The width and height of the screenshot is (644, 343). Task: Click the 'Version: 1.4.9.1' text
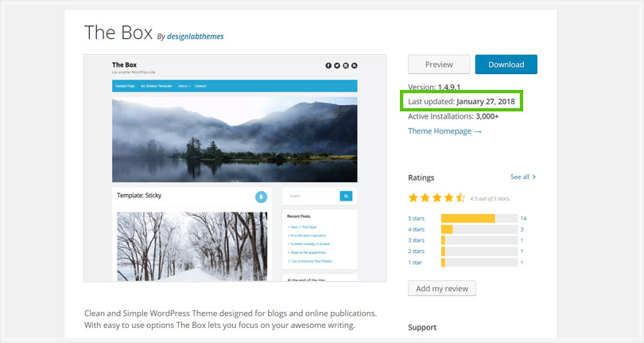(434, 88)
